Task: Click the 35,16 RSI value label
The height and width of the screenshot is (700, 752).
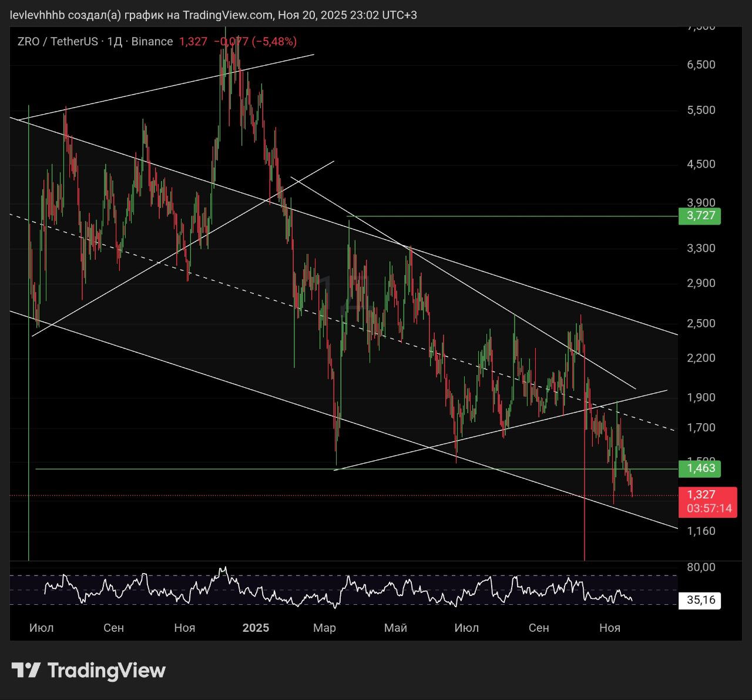Action: click(700, 600)
